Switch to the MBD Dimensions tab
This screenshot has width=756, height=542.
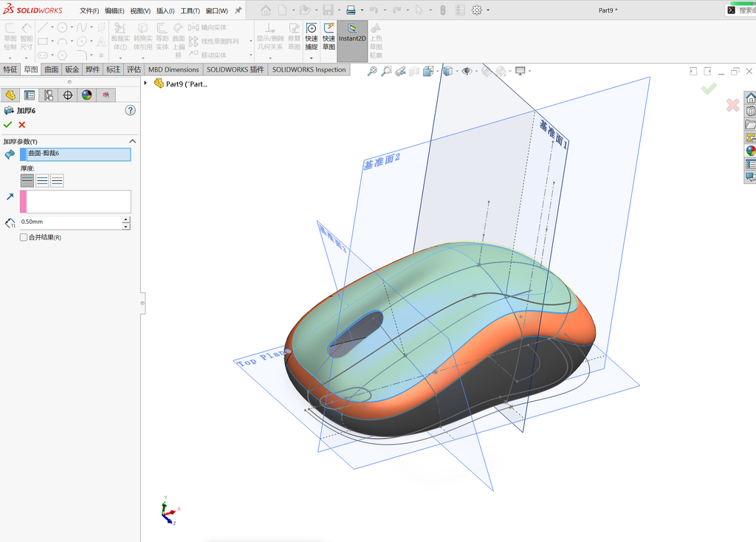pos(173,69)
